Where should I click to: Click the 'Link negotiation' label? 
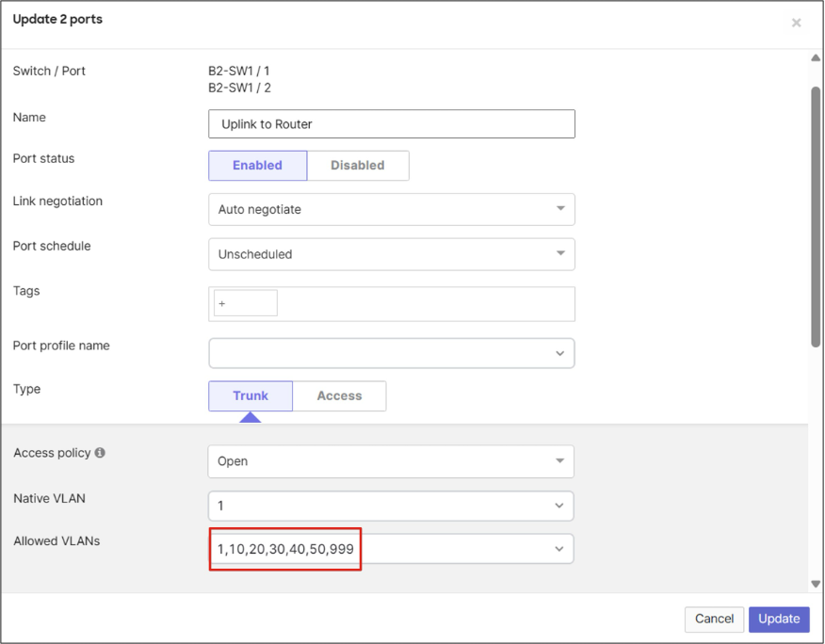point(57,201)
